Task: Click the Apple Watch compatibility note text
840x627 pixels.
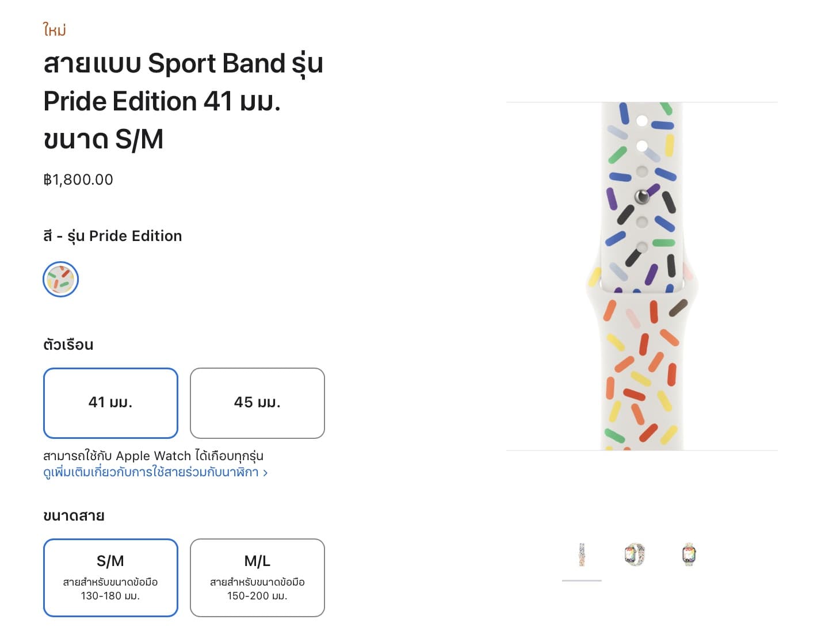Action: (x=153, y=456)
